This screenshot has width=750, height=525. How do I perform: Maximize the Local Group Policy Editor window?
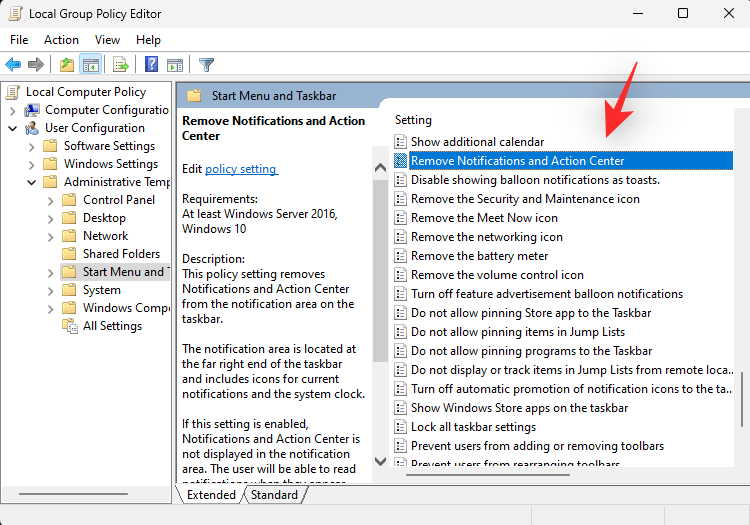click(683, 13)
